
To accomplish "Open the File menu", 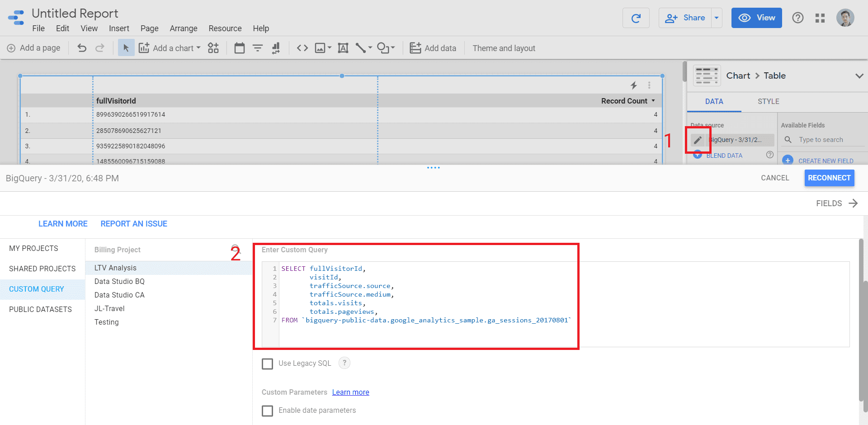I will [x=38, y=28].
